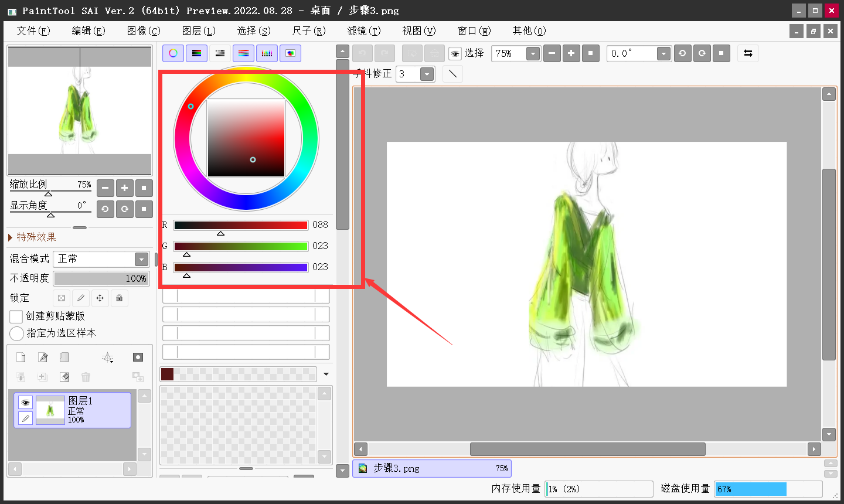Click the 不透明度 100% opacity slider
The width and height of the screenshot is (844, 504).
pos(102,278)
